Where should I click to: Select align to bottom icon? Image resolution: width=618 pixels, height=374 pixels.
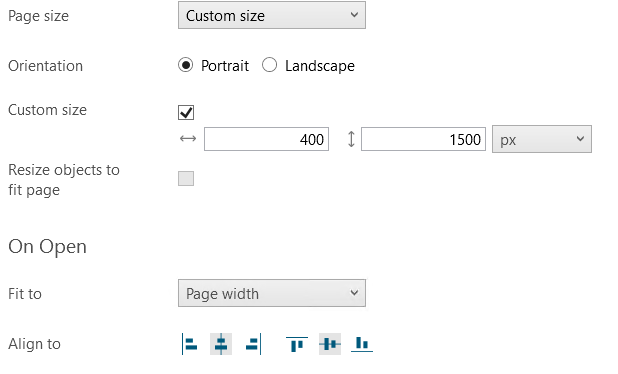pyautogui.click(x=362, y=344)
